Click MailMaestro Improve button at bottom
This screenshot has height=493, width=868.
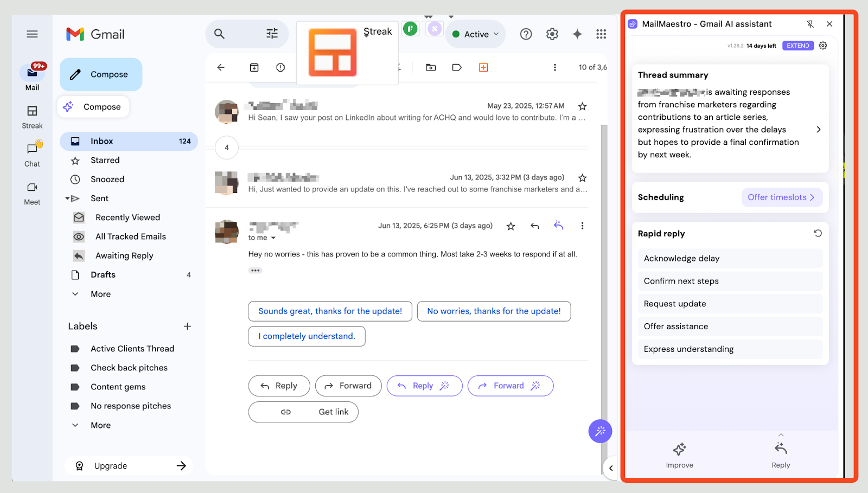tap(680, 455)
